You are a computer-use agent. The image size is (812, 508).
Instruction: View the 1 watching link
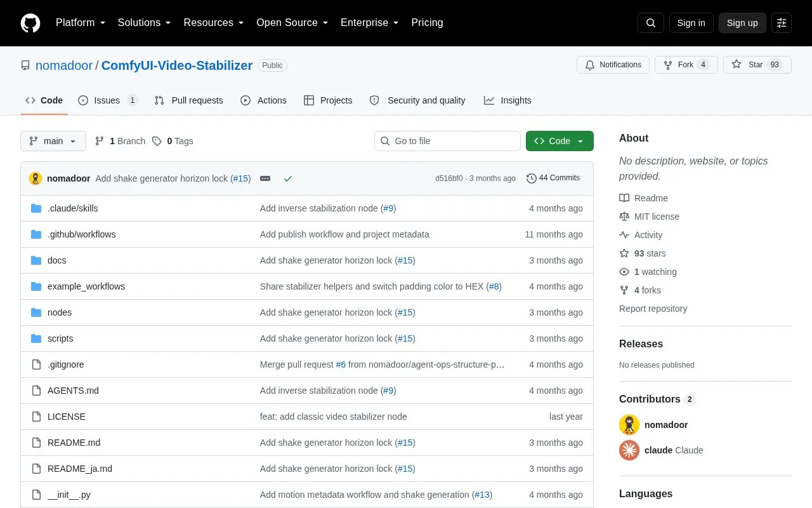coord(648,272)
